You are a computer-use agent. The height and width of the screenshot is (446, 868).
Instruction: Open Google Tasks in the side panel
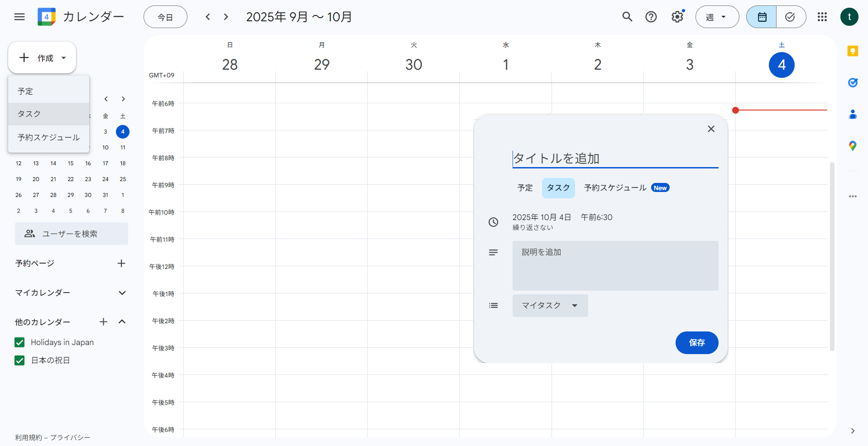[853, 83]
